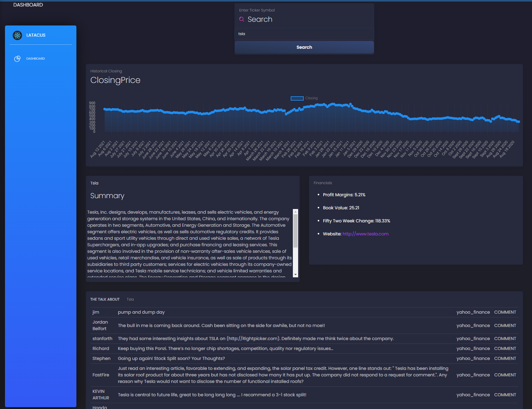
Task: Click the 'Profit Margins: 5.21%' entry
Action: point(344,195)
